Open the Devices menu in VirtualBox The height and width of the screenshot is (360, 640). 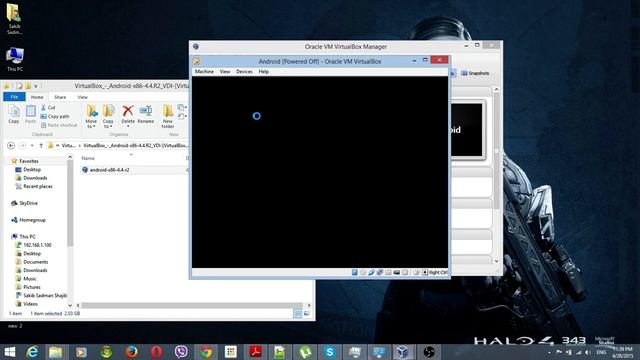coord(244,71)
